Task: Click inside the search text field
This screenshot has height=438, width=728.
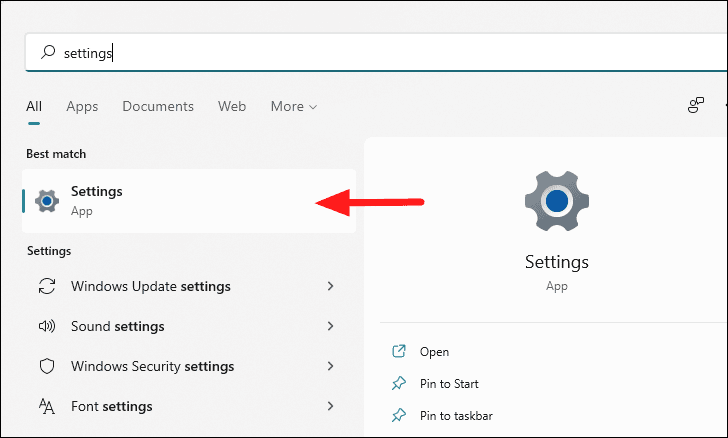Action: (x=376, y=52)
